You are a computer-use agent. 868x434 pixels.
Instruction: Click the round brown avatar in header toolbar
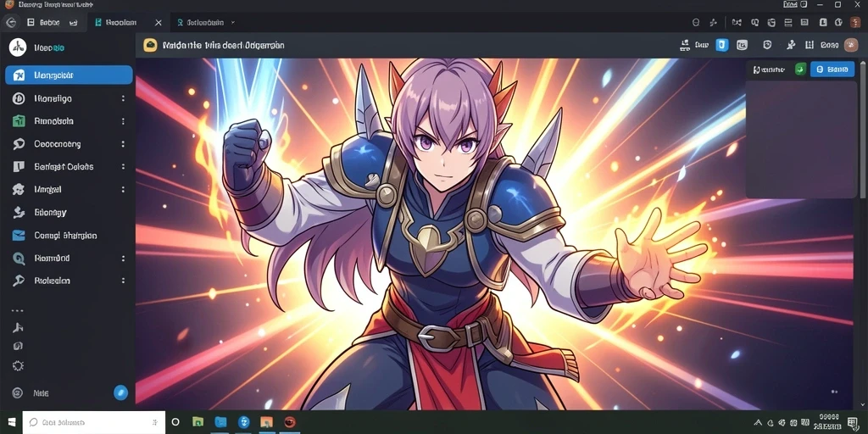[851, 46]
